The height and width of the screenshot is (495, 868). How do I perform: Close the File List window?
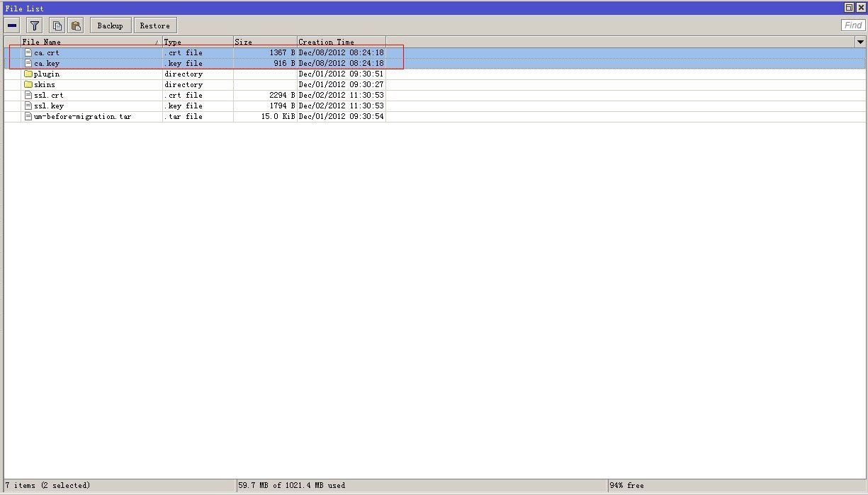[860, 8]
